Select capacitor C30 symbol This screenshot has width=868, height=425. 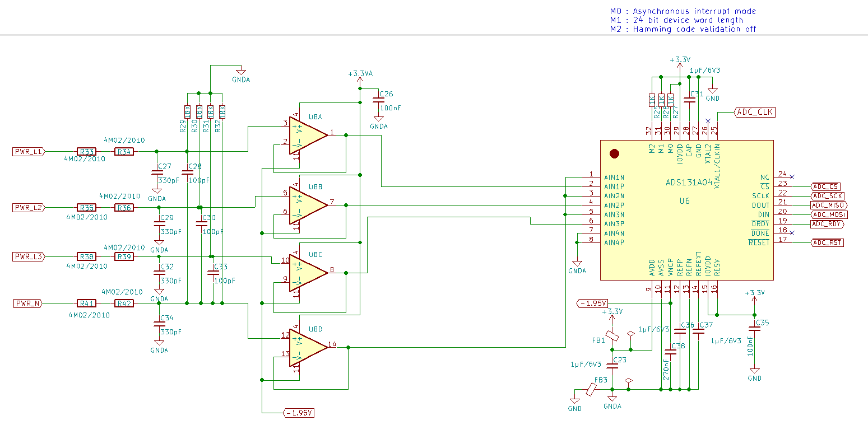[201, 225]
